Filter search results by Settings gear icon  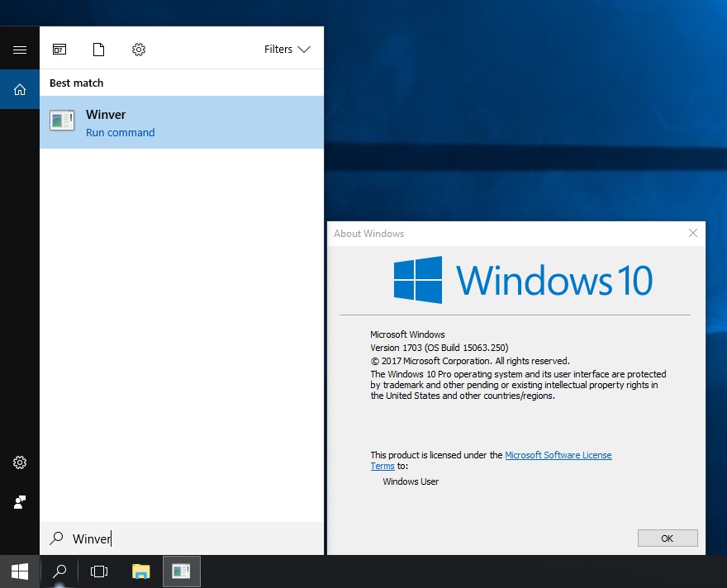[139, 49]
